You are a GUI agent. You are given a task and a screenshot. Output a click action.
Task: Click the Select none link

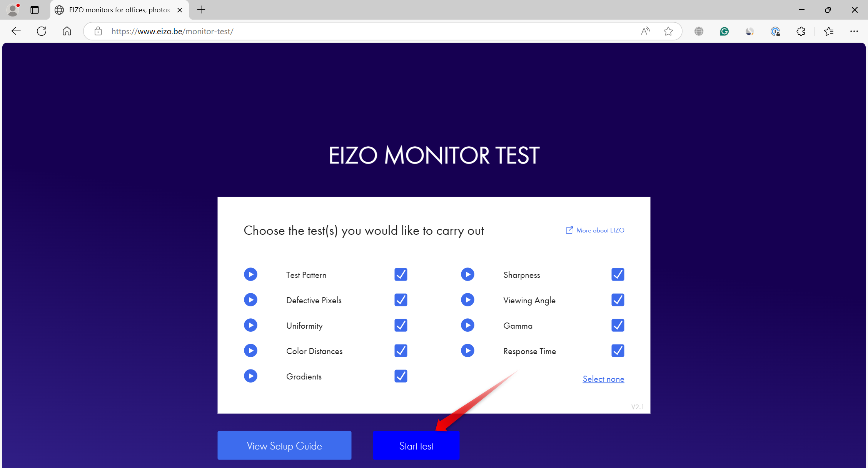[604, 379]
